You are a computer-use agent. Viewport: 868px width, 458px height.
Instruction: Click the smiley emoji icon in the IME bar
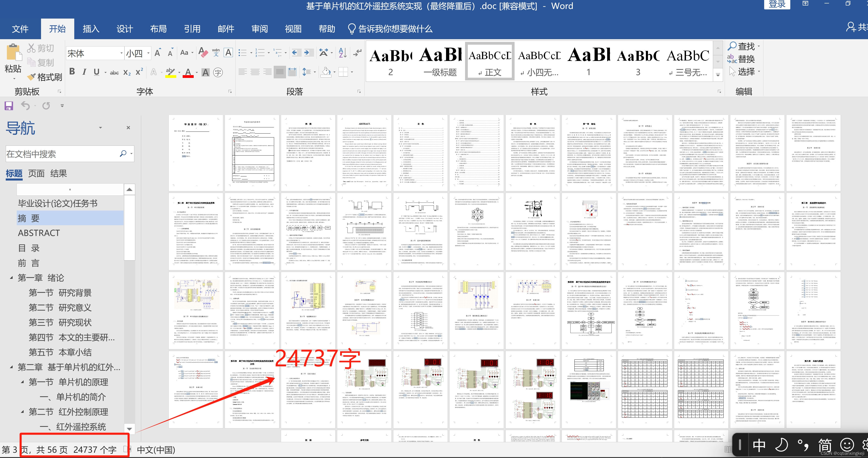pos(847,445)
